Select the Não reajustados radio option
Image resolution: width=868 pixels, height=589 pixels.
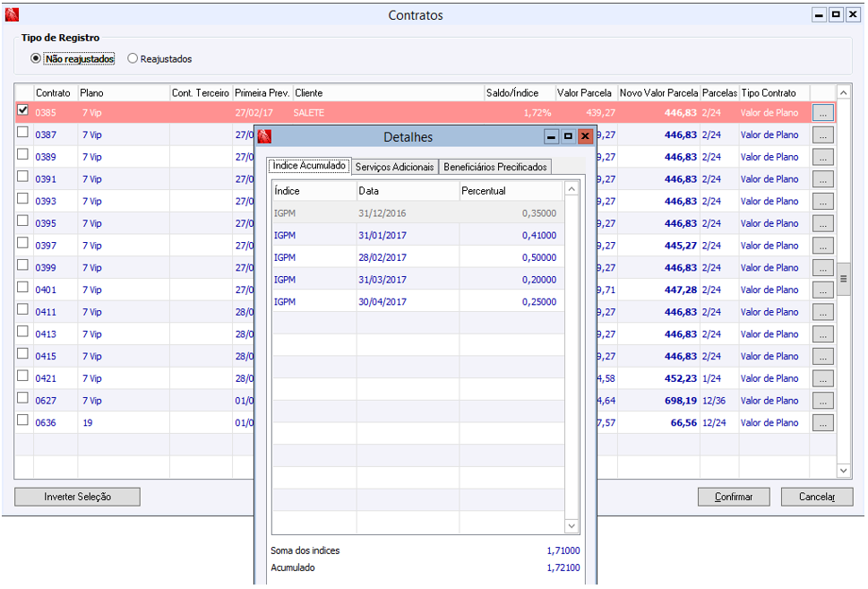point(36,59)
